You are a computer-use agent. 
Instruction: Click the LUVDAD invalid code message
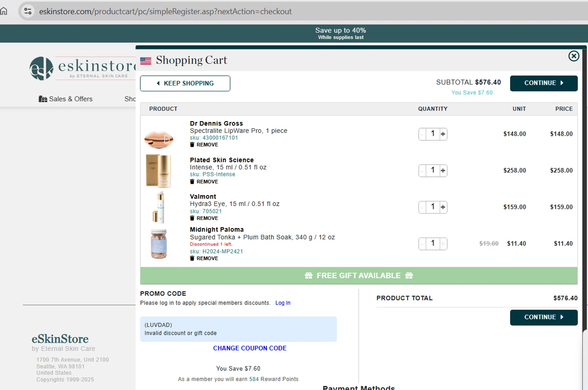(x=238, y=329)
